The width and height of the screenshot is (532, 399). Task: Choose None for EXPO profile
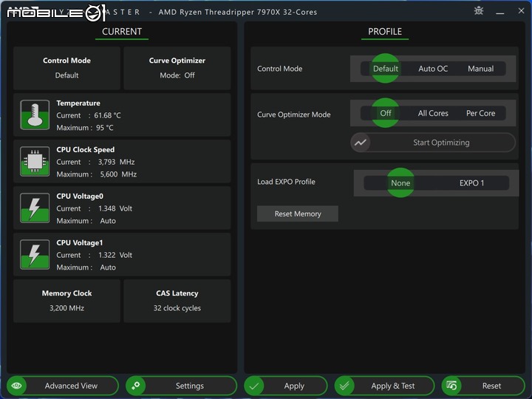click(400, 183)
